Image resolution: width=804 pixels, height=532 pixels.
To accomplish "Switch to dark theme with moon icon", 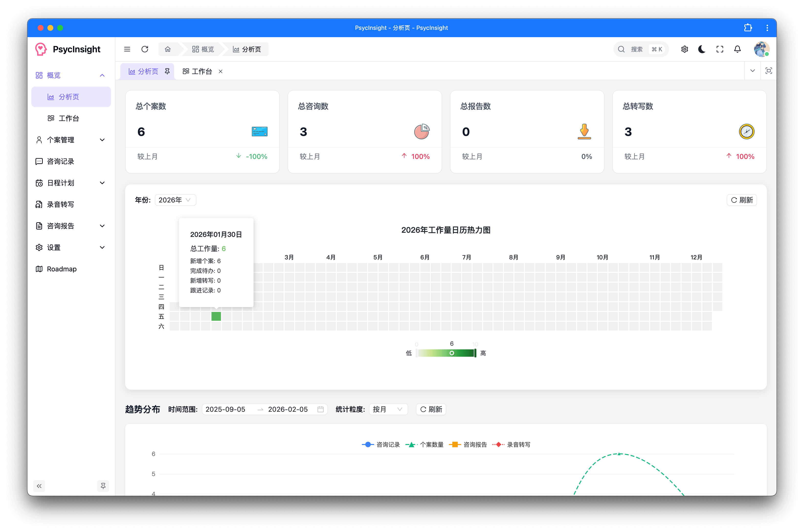I will click(702, 49).
